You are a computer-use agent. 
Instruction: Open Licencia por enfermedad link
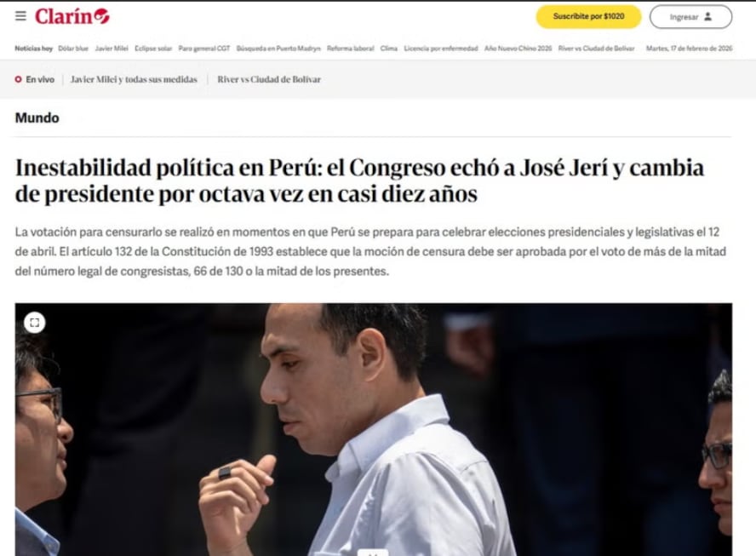pyautogui.click(x=441, y=49)
